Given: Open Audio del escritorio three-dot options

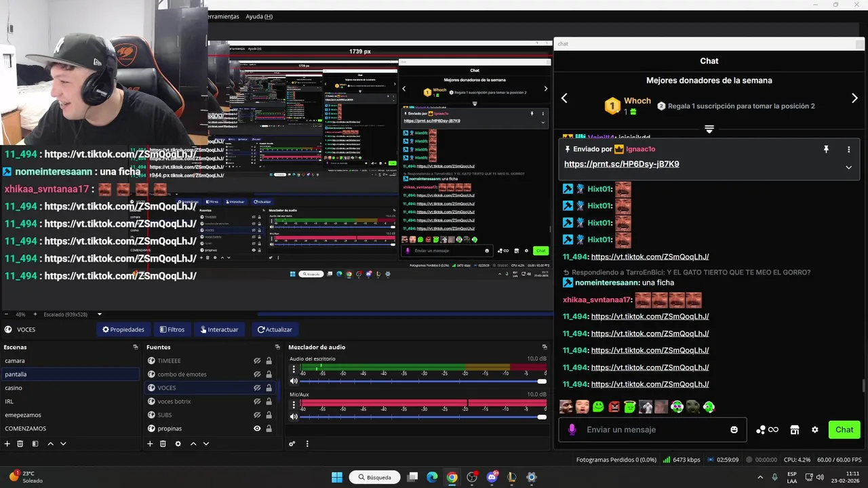Looking at the screenshot, I should [294, 369].
